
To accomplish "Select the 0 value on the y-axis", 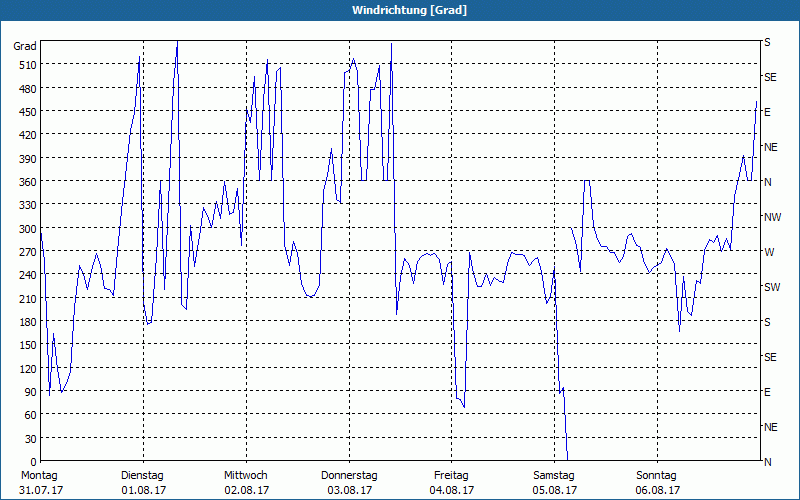I will click(x=34, y=462).
